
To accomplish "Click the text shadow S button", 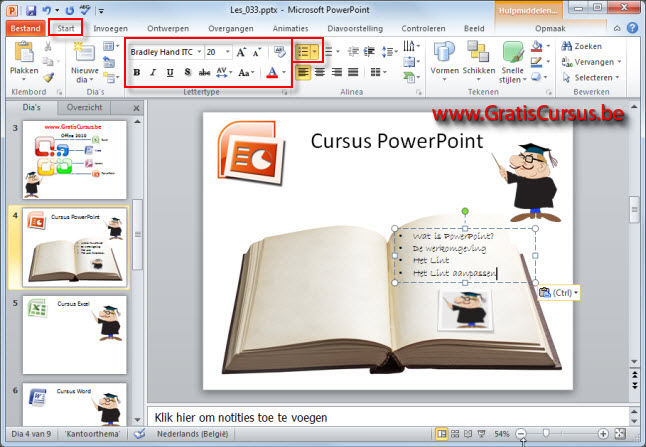I will click(x=187, y=73).
